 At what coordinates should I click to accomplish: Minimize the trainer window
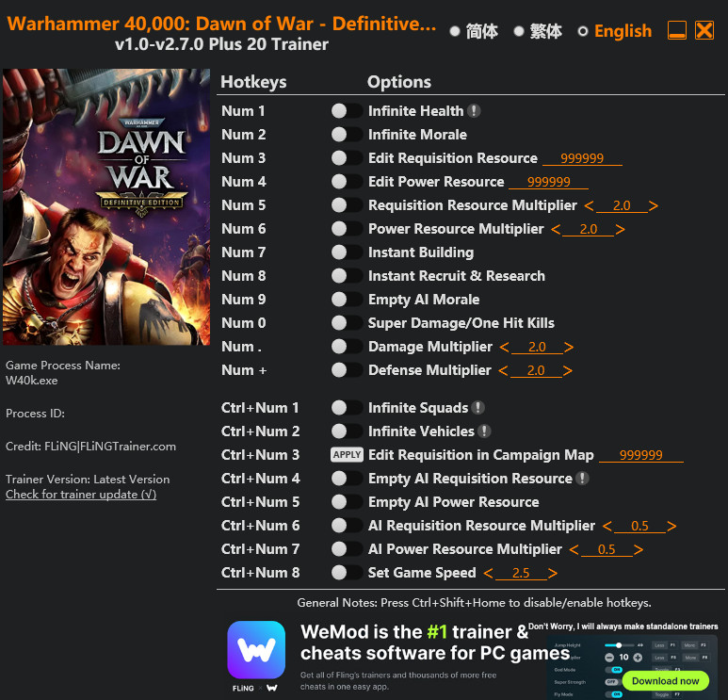pyautogui.click(x=677, y=31)
